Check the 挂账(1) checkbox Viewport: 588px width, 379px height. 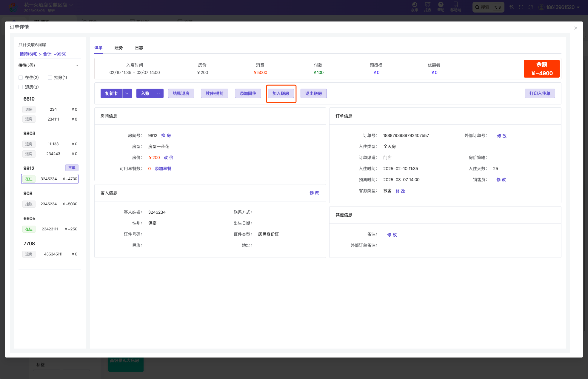(50, 78)
